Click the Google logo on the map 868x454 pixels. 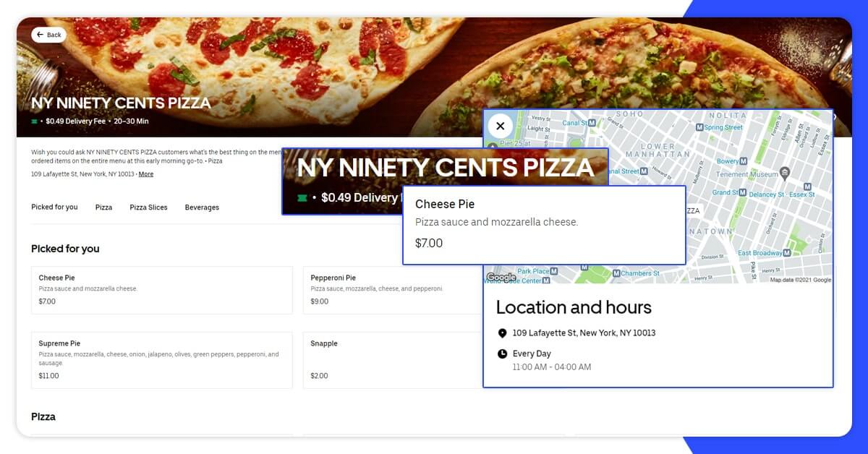[501, 278]
